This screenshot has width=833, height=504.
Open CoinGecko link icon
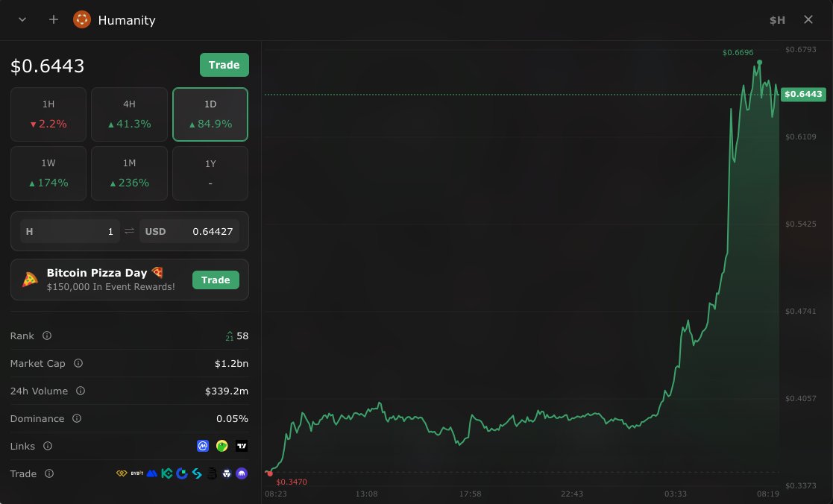click(222, 446)
